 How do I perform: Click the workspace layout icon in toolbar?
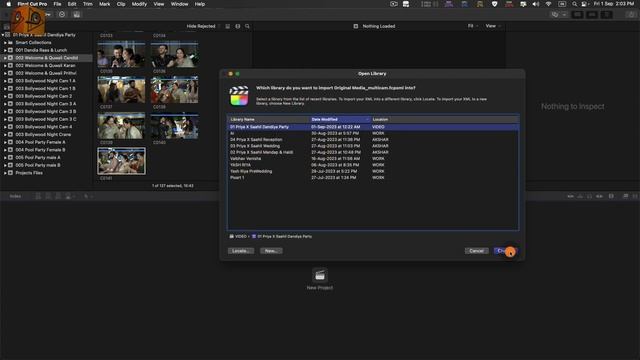(x=555, y=15)
